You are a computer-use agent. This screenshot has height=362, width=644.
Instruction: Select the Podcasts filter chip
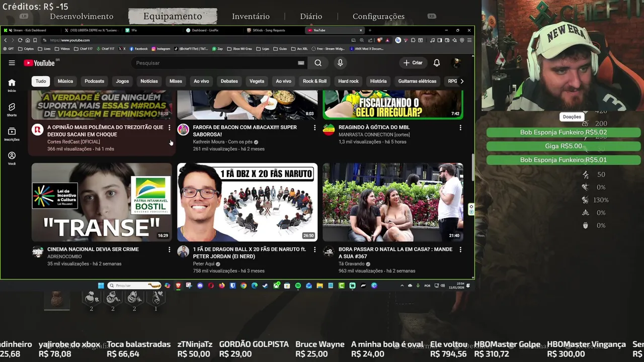(x=94, y=81)
